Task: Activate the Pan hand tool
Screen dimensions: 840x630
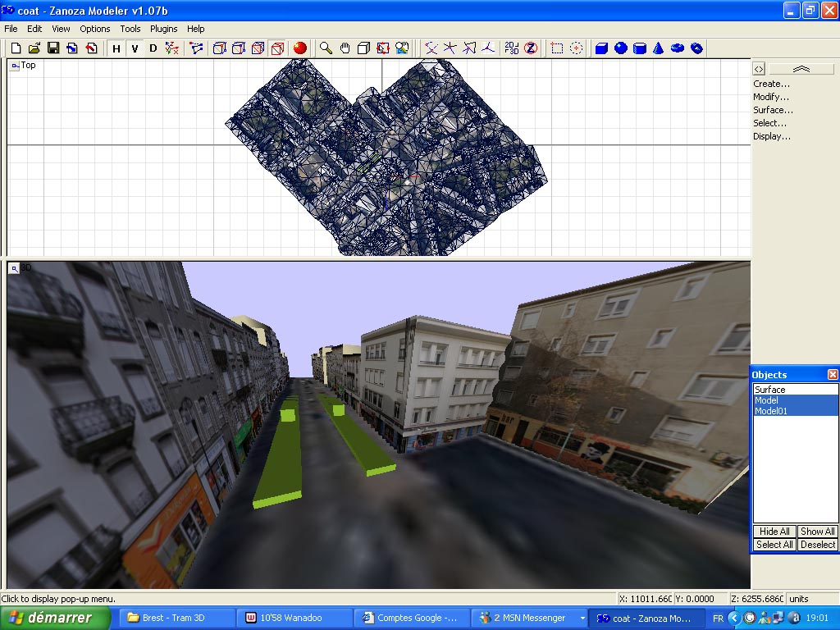Action: point(345,48)
